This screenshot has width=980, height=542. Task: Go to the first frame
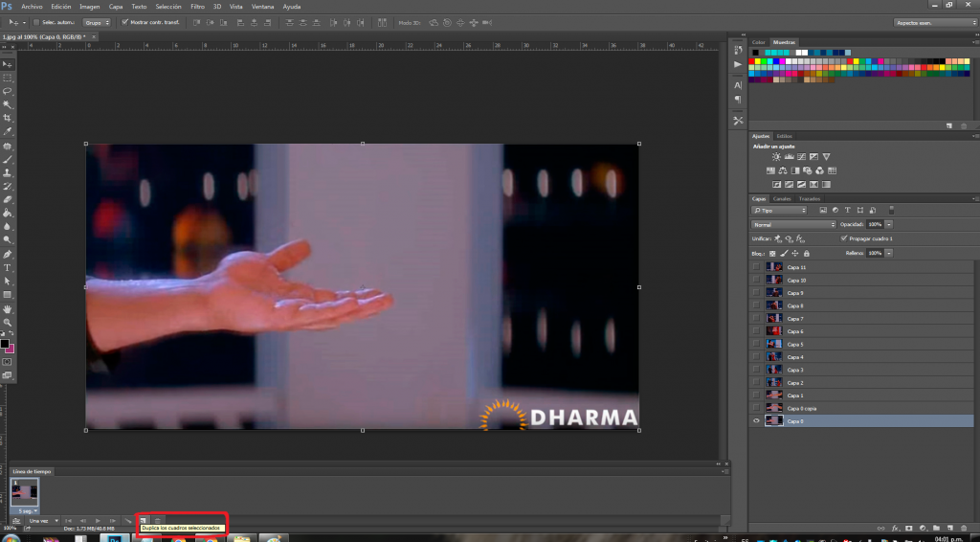click(x=68, y=521)
